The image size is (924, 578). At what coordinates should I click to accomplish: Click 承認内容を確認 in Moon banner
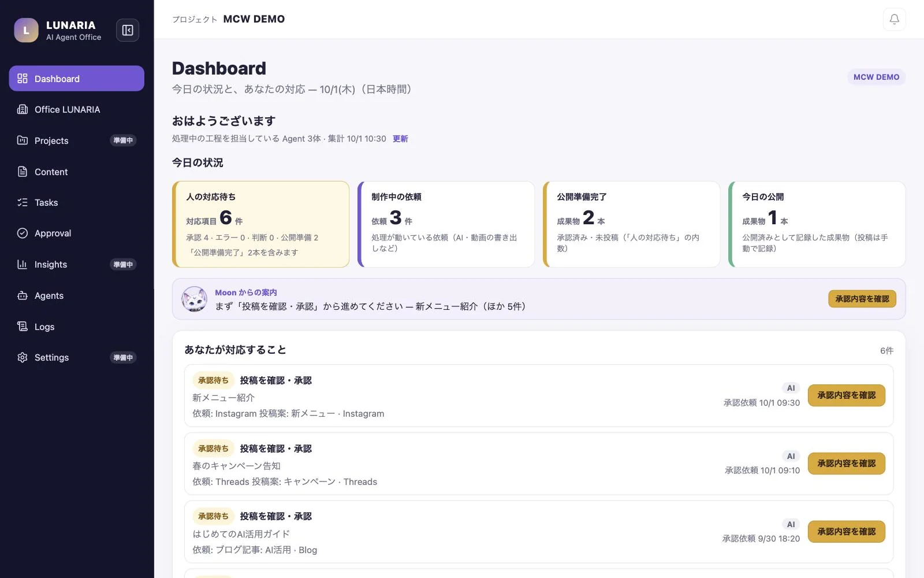pos(862,299)
